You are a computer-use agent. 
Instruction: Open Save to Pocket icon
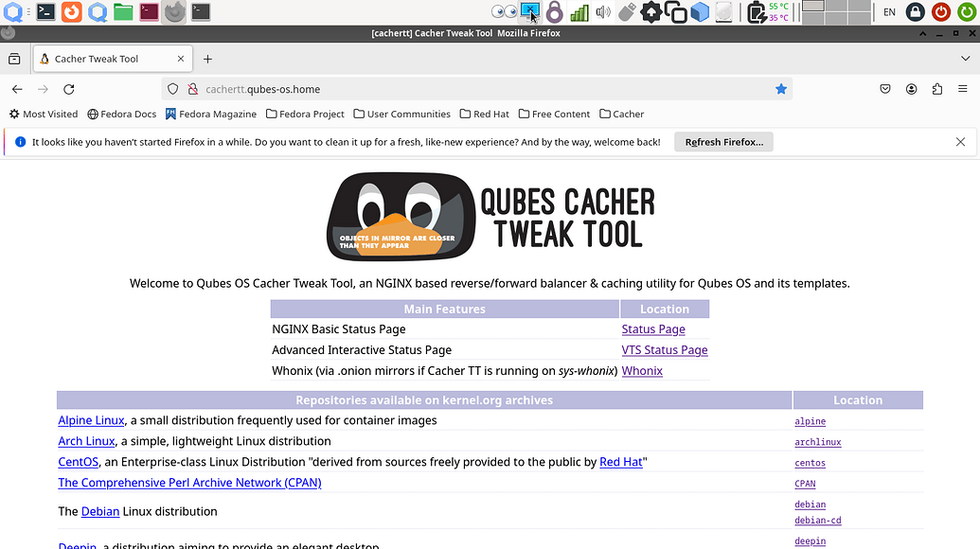885,89
